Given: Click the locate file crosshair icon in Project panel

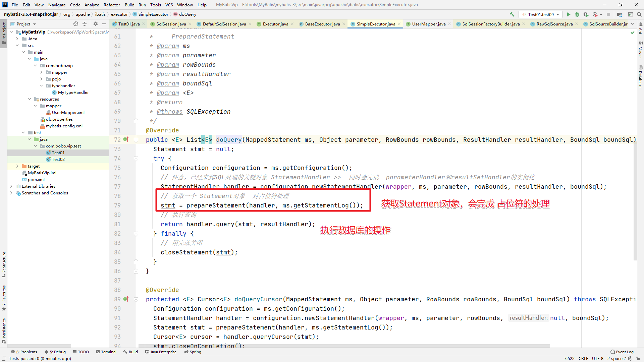Looking at the screenshot, I should point(76,24).
